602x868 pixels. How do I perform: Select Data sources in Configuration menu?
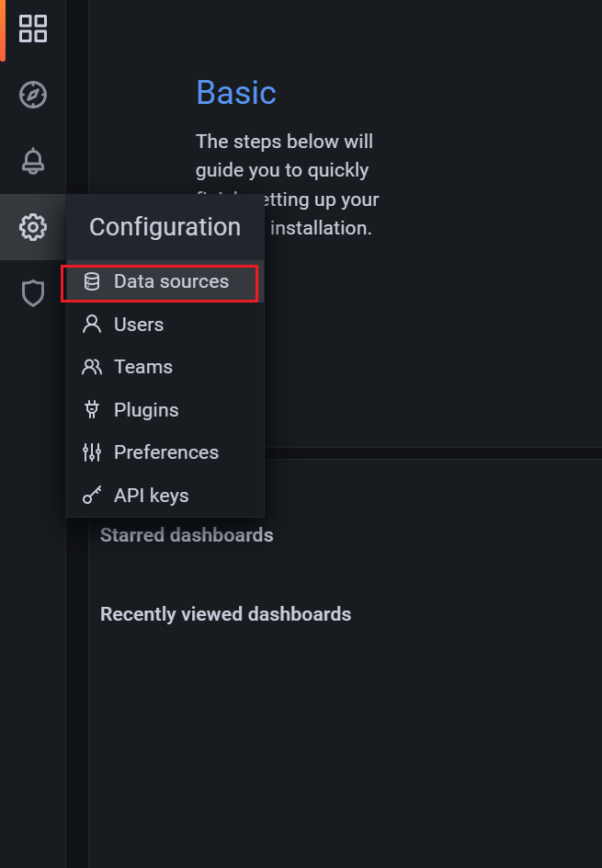(165, 281)
